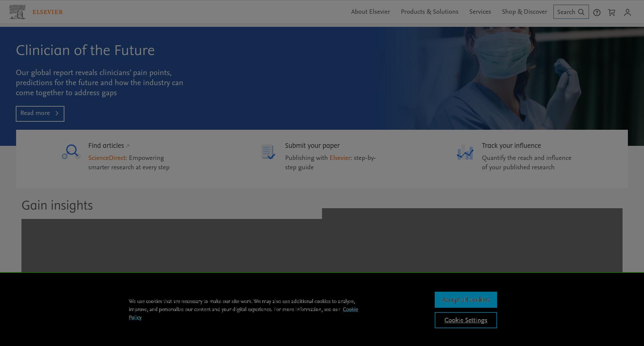Open the Shop & Discover menu

pyautogui.click(x=525, y=12)
